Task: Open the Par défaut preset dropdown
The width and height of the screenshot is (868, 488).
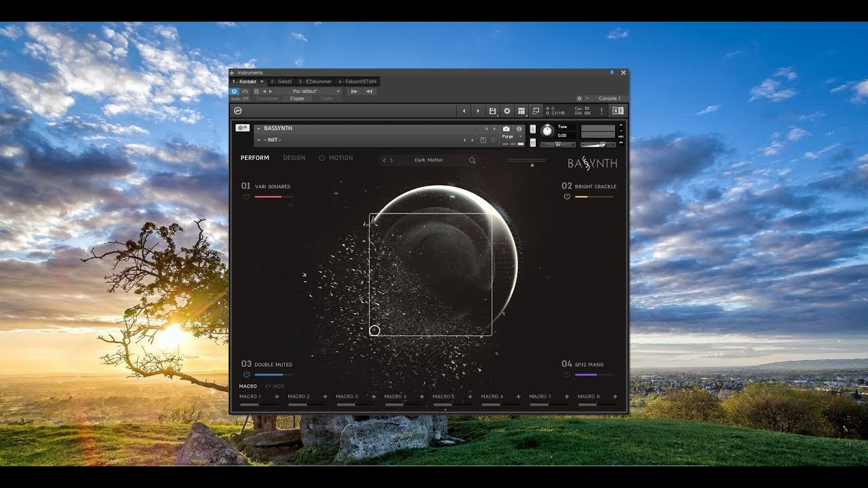Action: tap(338, 91)
